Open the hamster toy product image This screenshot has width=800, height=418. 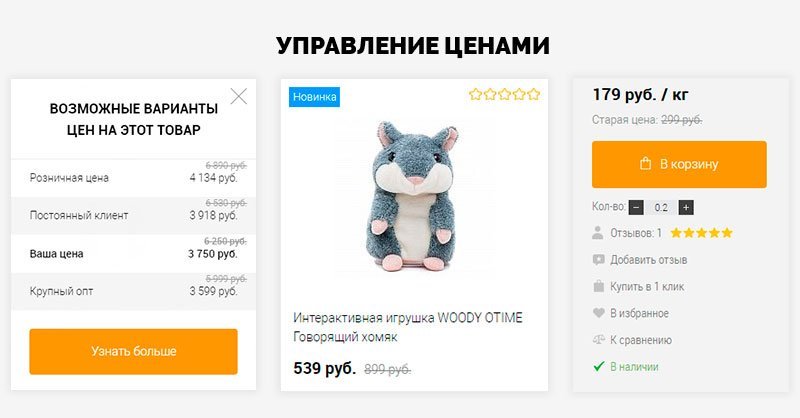click(x=414, y=196)
